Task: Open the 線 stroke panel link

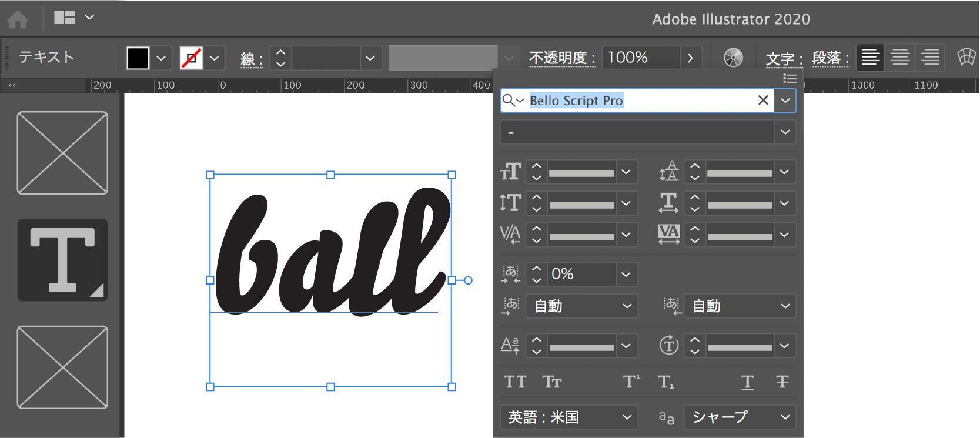Action: tap(252, 58)
